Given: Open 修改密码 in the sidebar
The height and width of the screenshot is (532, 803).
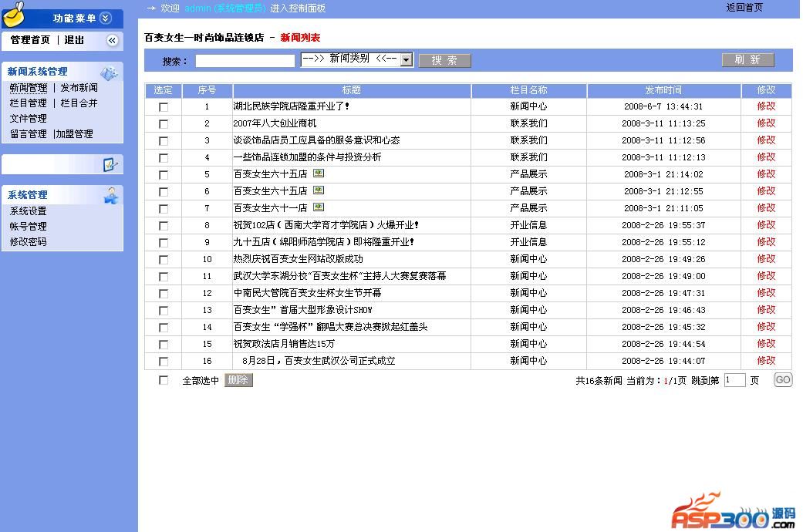Looking at the screenshot, I should 29,241.
